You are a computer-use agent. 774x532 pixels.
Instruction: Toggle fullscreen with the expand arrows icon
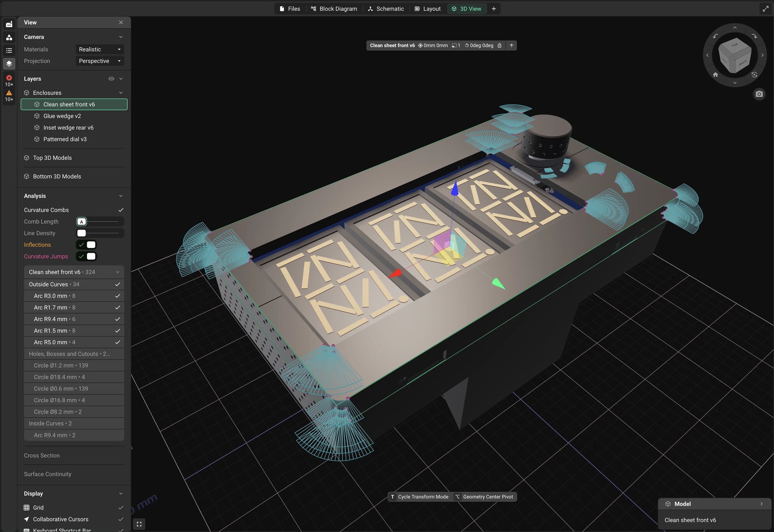(765, 9)
